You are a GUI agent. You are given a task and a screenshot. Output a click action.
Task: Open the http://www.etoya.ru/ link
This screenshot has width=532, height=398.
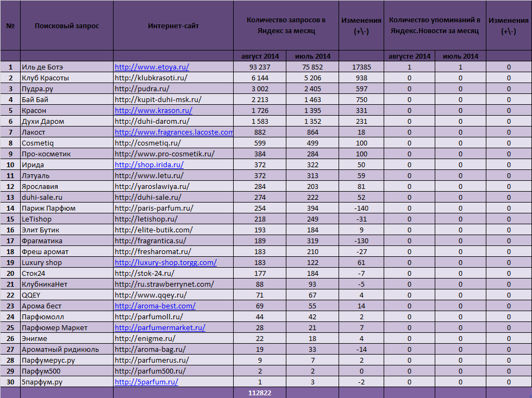(x=152, y=67)
